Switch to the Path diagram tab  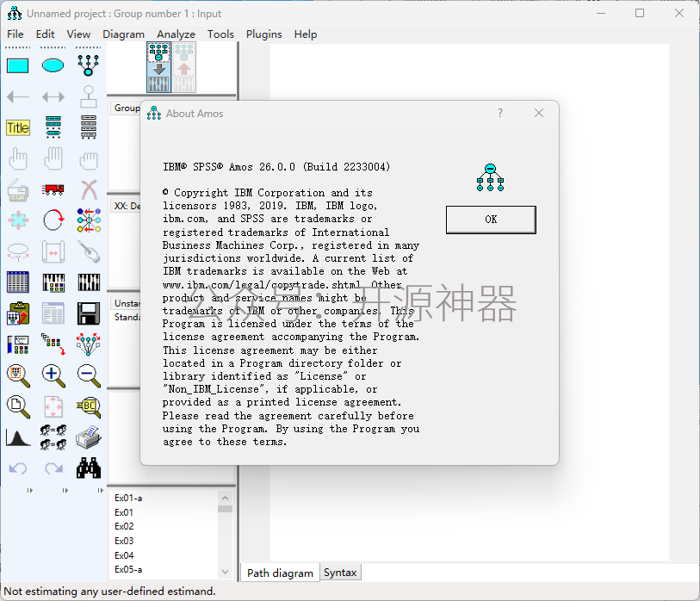click(281, 573)
